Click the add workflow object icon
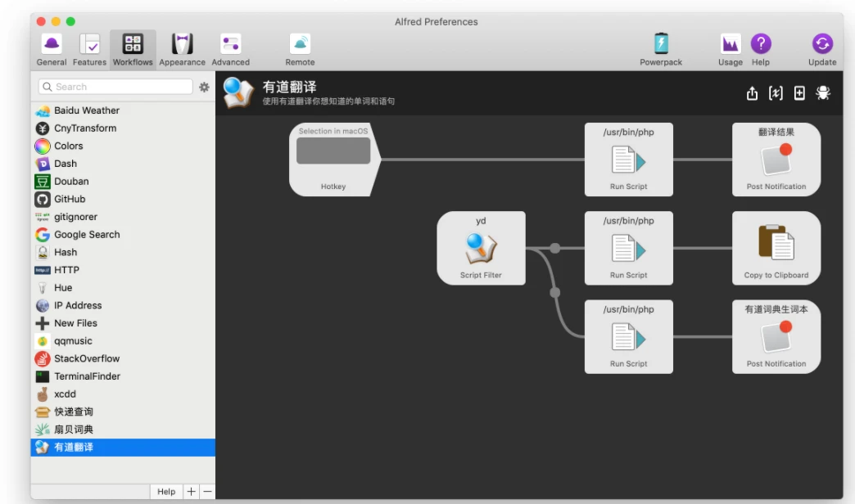Screen dimensions: 855x504 (x=799, y=93)
